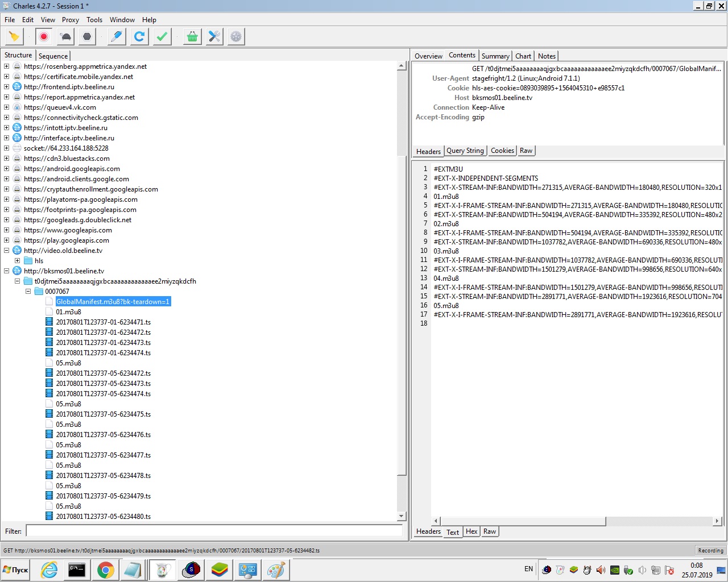The height and width of the screenshot is (582, 728).
Task: Click the Recording status button
Action: click(710, 550)
